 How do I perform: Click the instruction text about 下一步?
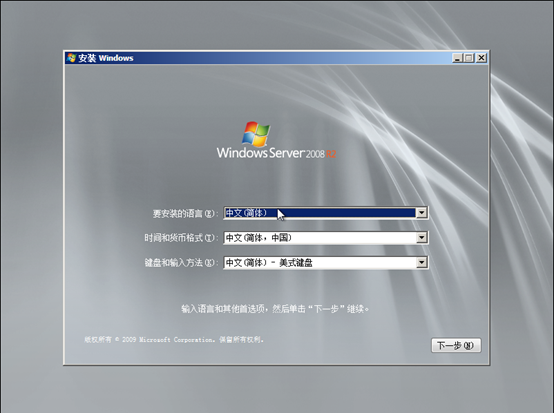pos(275,309)
